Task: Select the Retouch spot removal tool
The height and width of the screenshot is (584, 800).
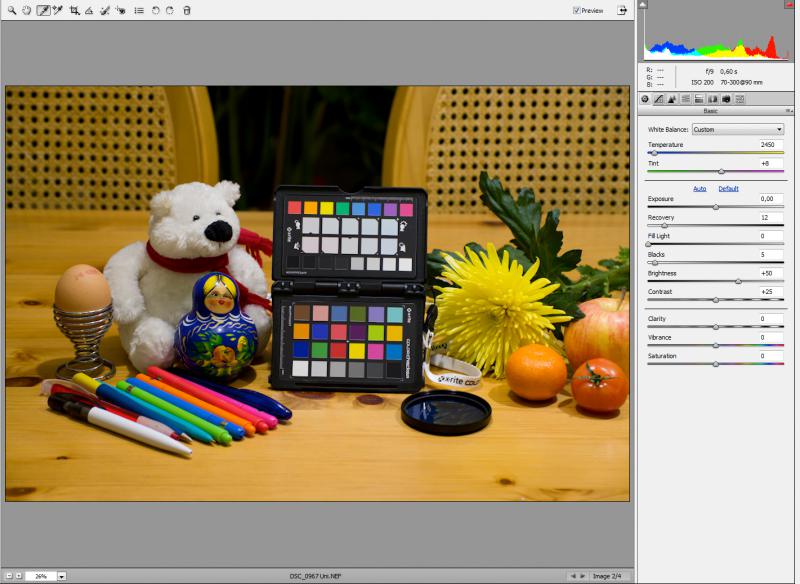Action: coord(105,10)
